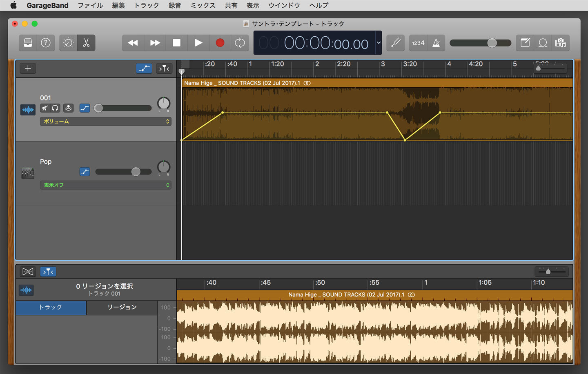The height and width of the screenshot is (374, 588).
Task: Add a new track with plus button
Action: [x=28, y=69]
